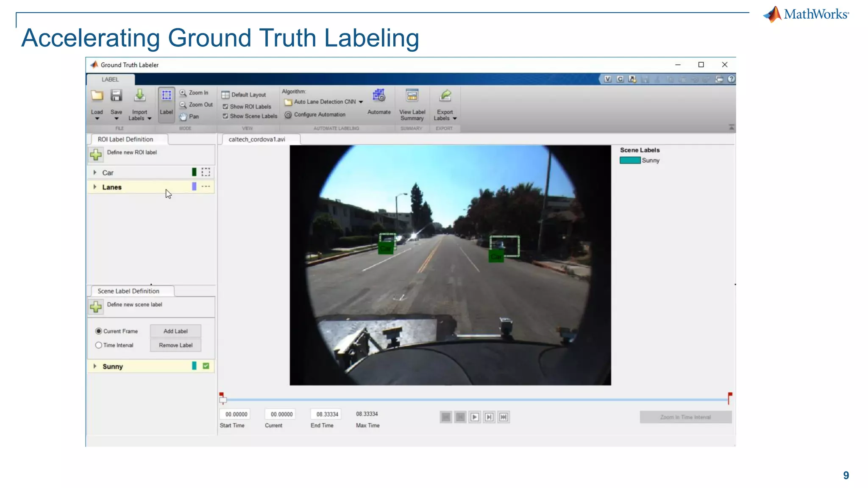
Task: Click the Import Labels icon
Action: (x=139, y=96)
